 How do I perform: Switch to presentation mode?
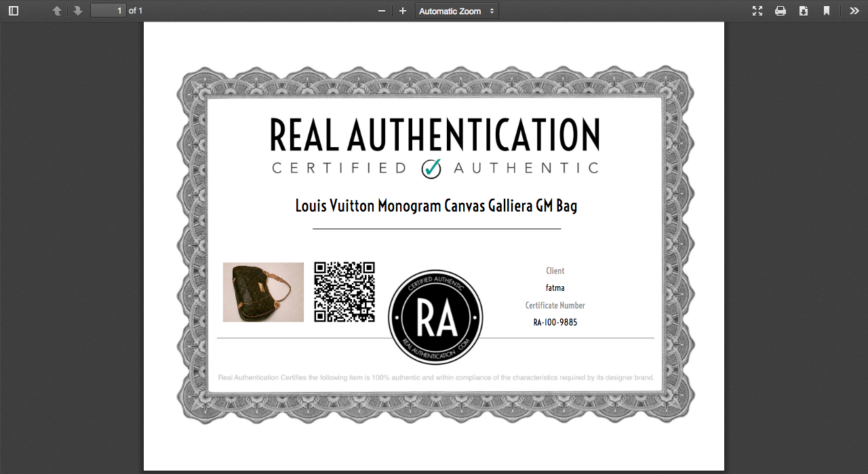757,11
